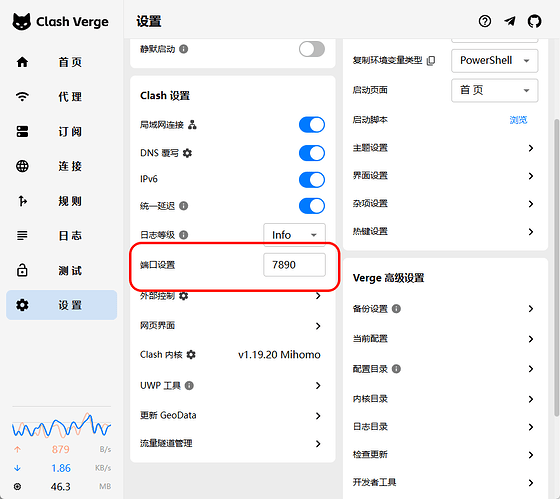Enable the 静默启动 switch
The width and height of the screenshot is (560, 499).
[x=312, y=49]
